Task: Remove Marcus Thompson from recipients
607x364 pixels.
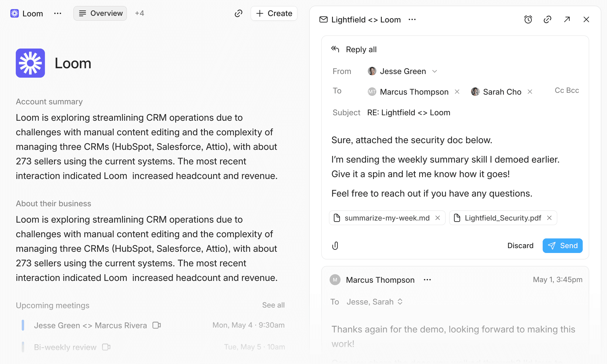Action: (457, 92)
